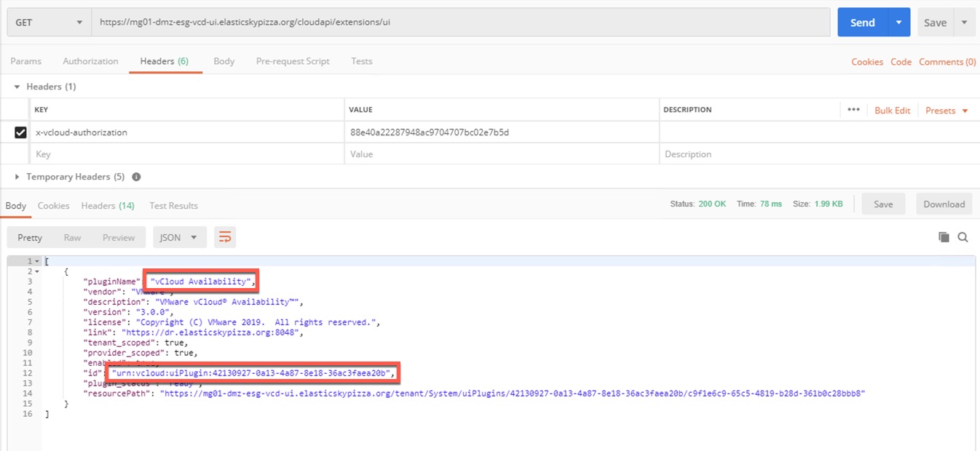This screenshot has width=980, height=451.
Task: Click the search response magnifier icon
Action: click(x=963, y=237)
